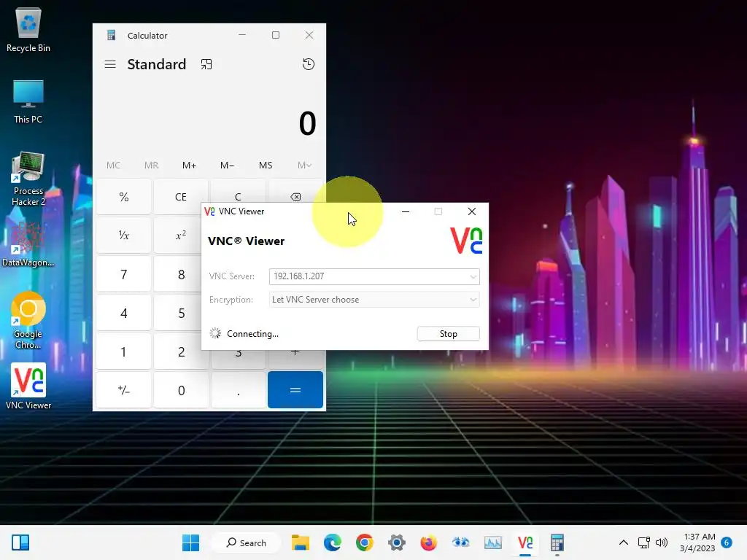Click the x squared key

[x=177, y=236]
